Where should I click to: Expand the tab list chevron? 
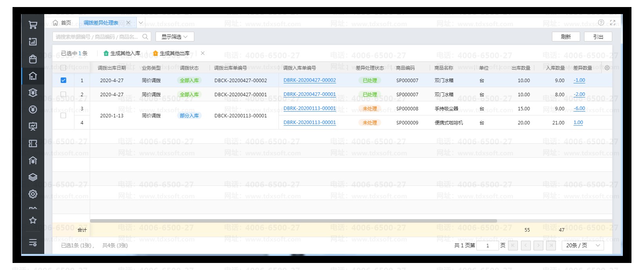pos(141,23)
